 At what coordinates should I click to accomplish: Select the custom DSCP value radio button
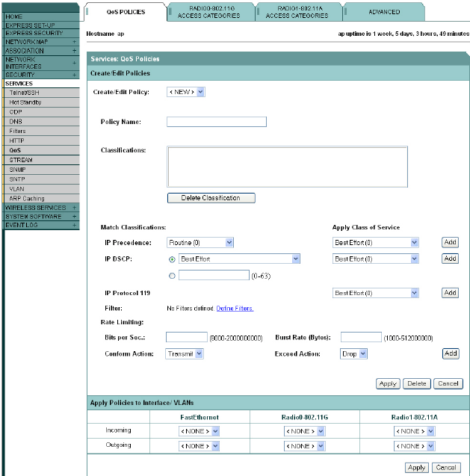point(173,275)
